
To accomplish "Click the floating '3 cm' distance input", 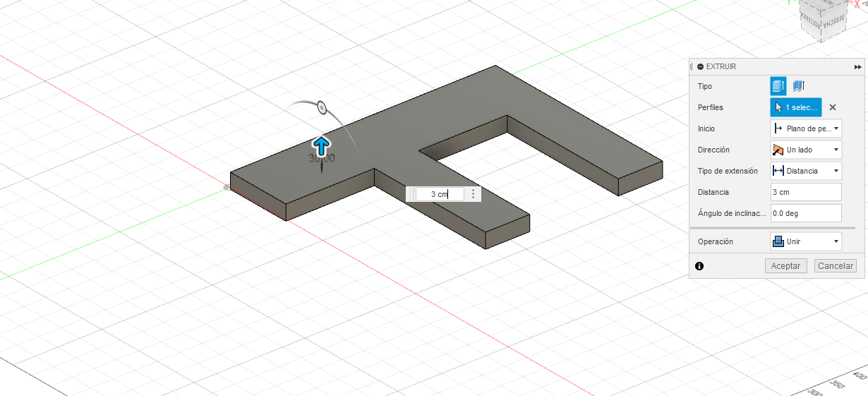I will [440, 193].
